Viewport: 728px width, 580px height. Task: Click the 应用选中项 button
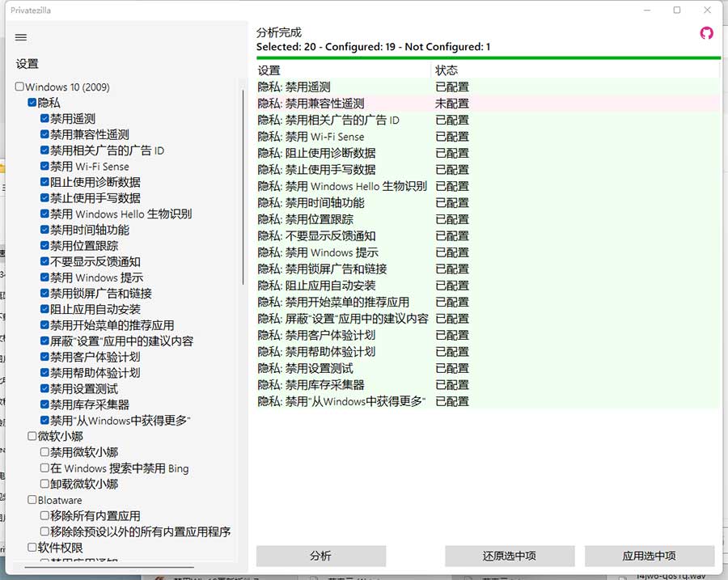(x=649, y=556)
